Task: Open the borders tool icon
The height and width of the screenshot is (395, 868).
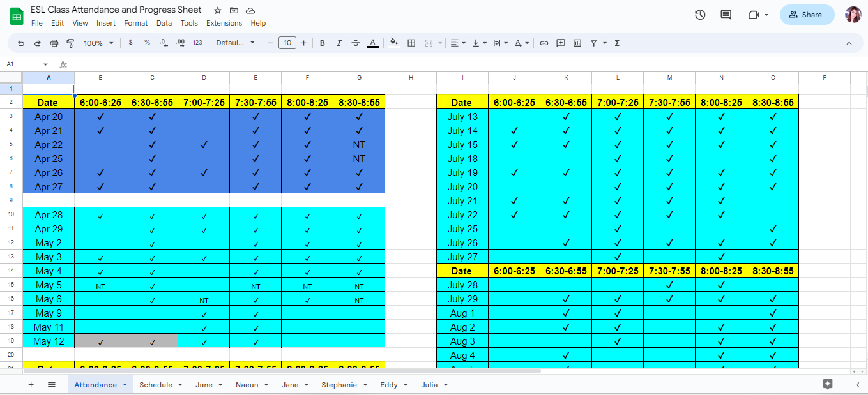Action: coord(411,43)
